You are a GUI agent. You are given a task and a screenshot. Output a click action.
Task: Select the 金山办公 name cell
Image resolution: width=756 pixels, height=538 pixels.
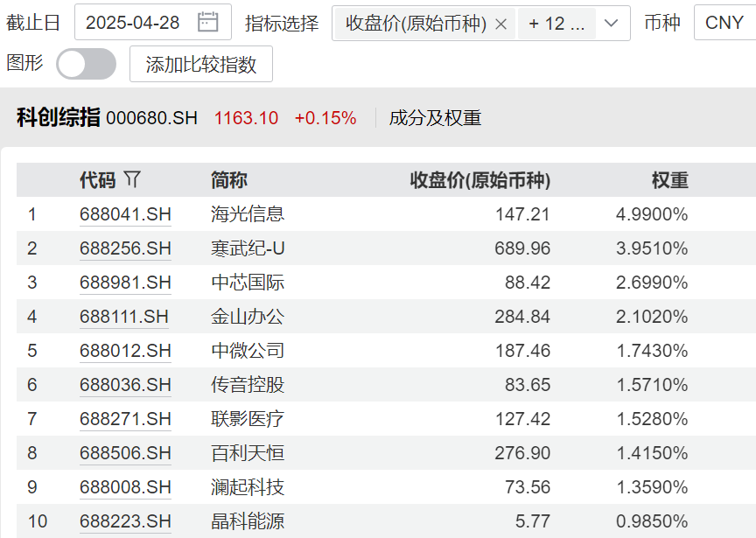(248, 317)
